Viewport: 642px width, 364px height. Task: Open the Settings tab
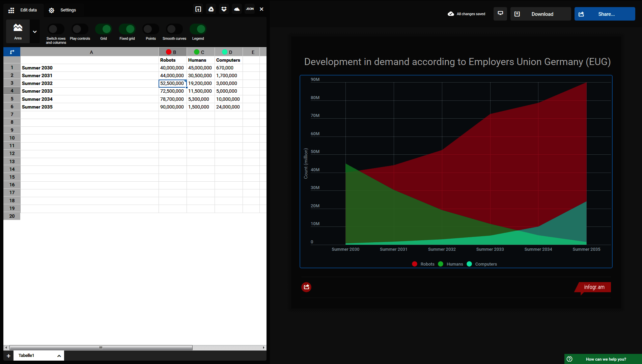click(62, 10)
